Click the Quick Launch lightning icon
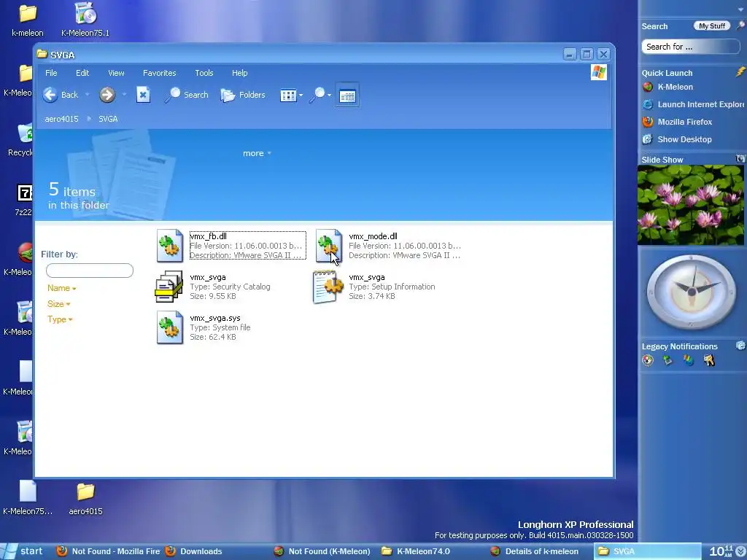This screenshot has height=560, width=747. click(740, 72)
